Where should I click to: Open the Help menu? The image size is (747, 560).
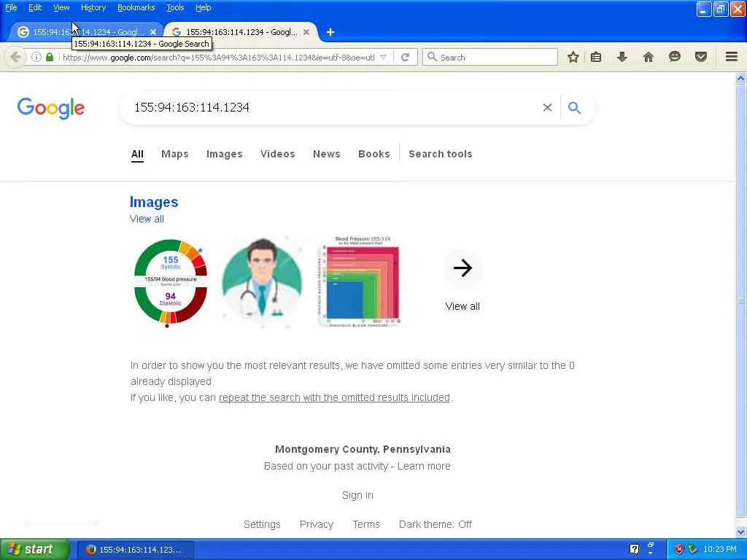(203, 7)
